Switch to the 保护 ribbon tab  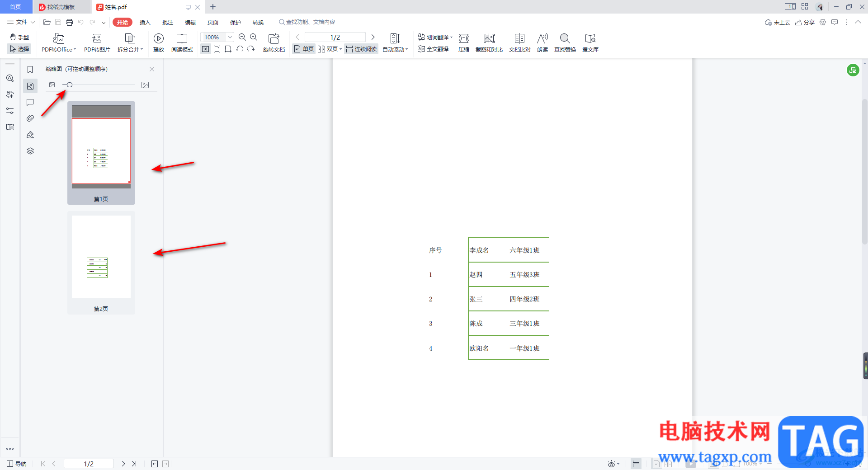[x=235, y=22]
